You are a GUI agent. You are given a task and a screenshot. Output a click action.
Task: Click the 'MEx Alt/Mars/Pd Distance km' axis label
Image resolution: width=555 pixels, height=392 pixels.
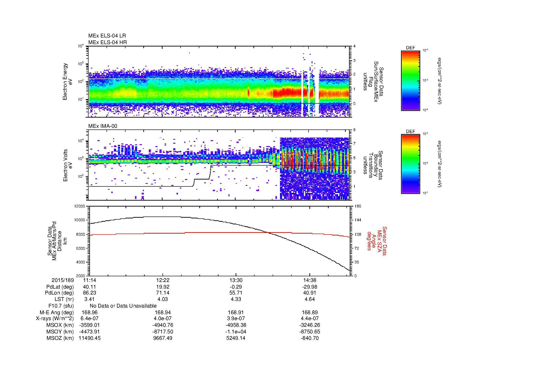[x=57, y=240]
